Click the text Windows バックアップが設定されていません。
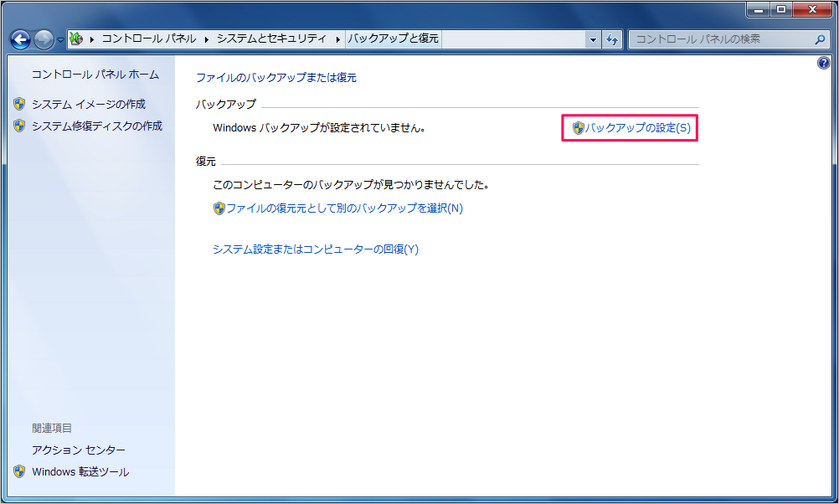The width and height of the screenshot is (839, 504). 320,128
